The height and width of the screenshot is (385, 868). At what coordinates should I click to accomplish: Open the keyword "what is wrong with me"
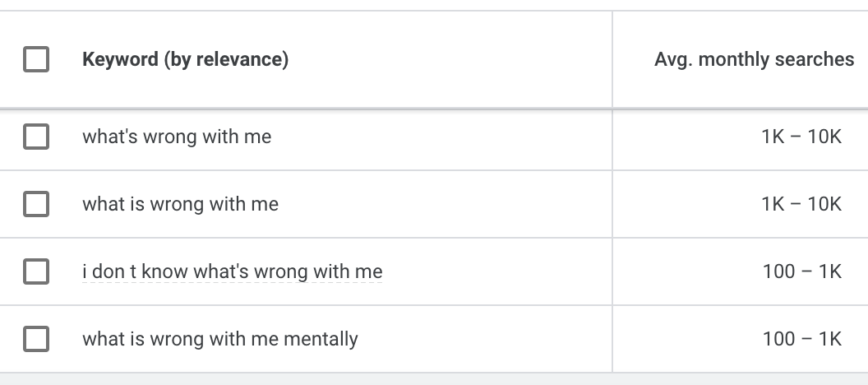180,204
